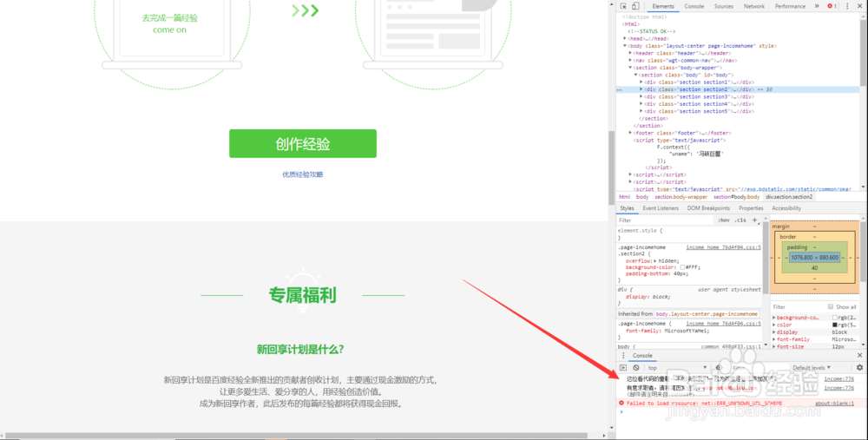Clear the console with the ban icon
The image size is (868, 440).
click(x=636, y=367)
